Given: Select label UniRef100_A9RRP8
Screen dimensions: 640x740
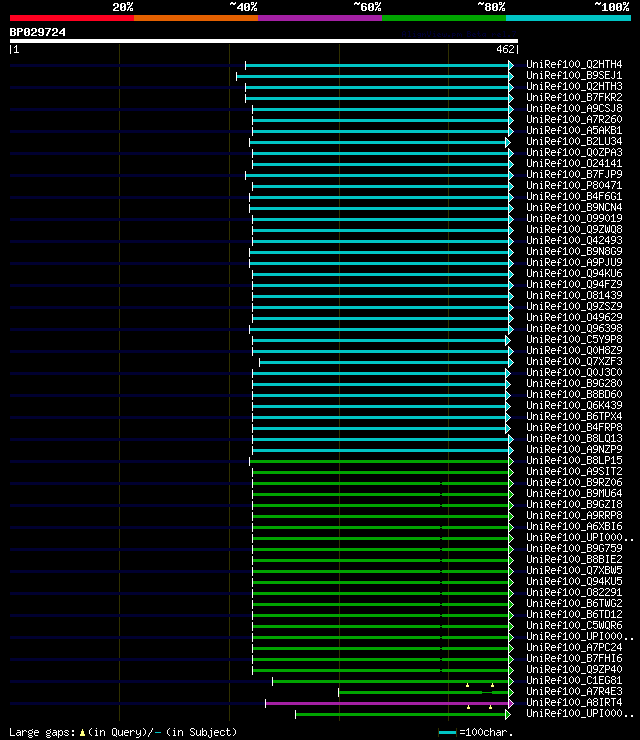Looking at the screenshot, I should point(574,515).
